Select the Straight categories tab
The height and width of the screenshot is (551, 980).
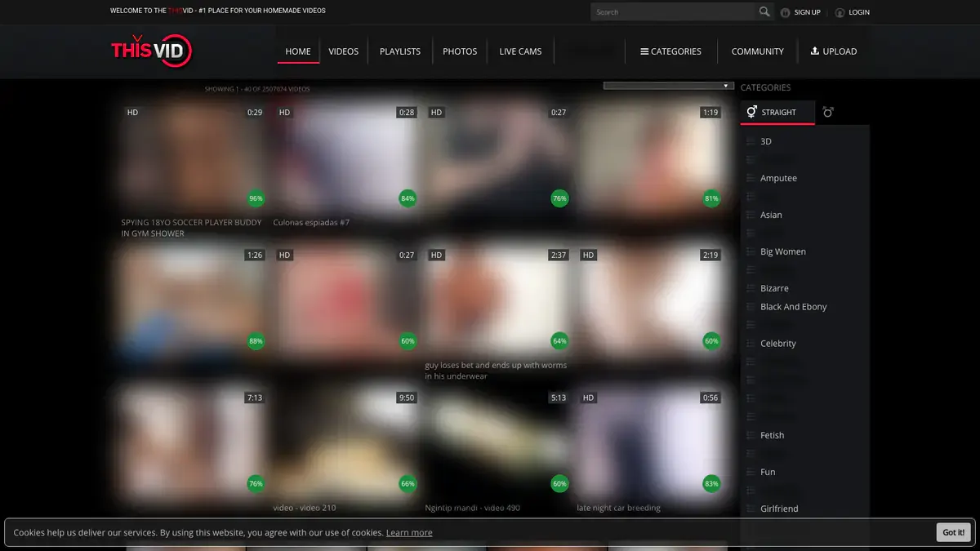[x=777, y=112]
